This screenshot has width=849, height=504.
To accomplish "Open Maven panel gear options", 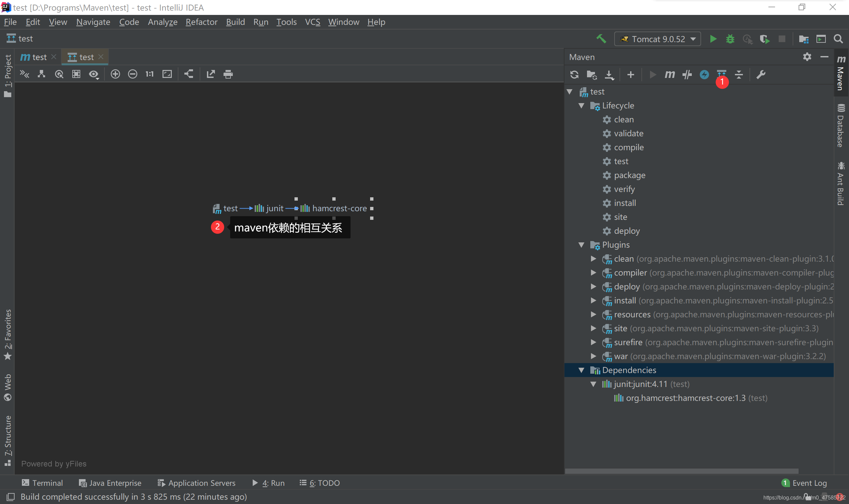I will tap(807, 57).
